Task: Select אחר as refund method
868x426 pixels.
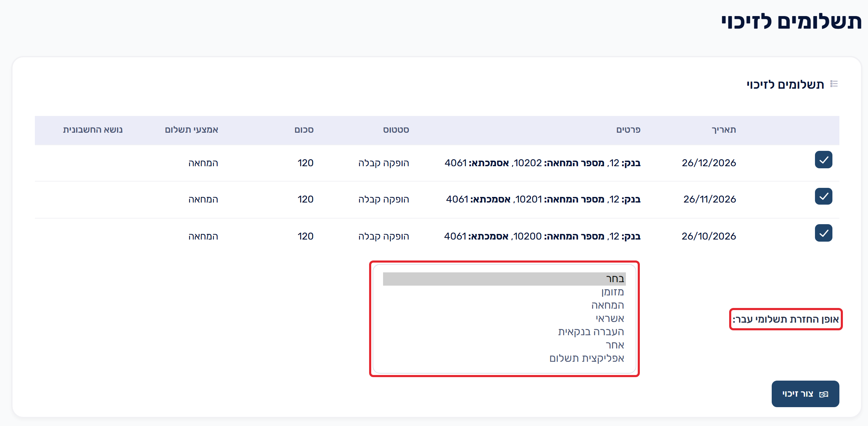Action: 504,345
